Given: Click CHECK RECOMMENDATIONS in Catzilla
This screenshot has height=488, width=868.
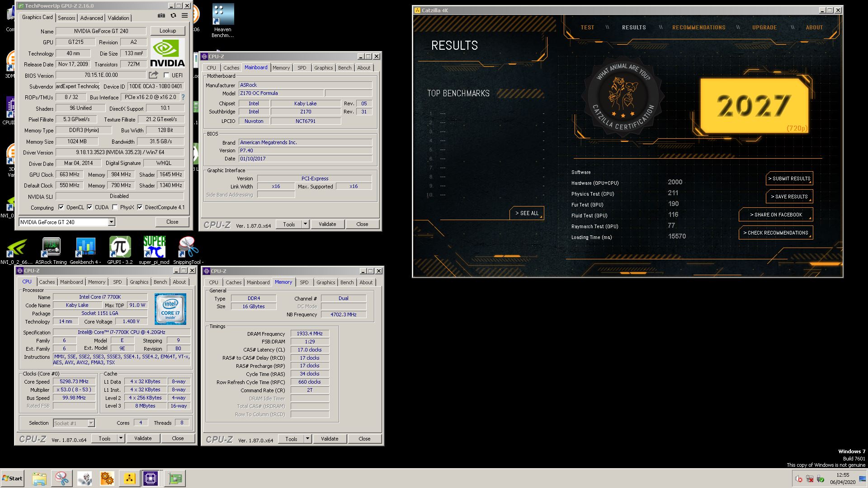Looking at the screenshot, I should pyautogui.click(x=776, y=233).
